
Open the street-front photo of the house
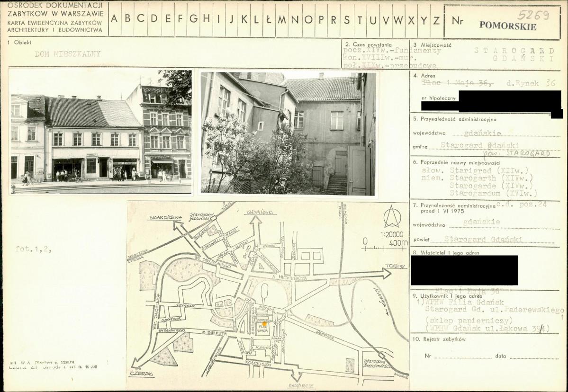(101, 132)
